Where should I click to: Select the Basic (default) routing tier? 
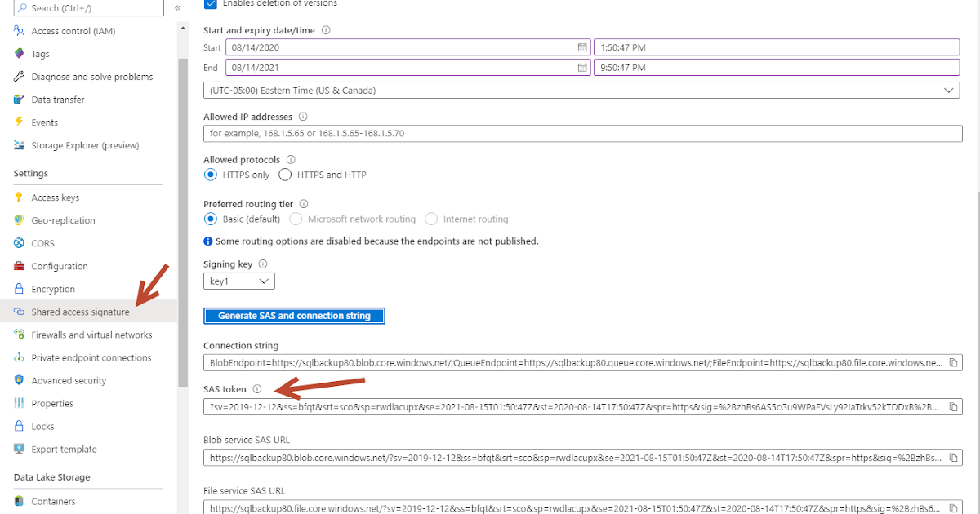211,219
